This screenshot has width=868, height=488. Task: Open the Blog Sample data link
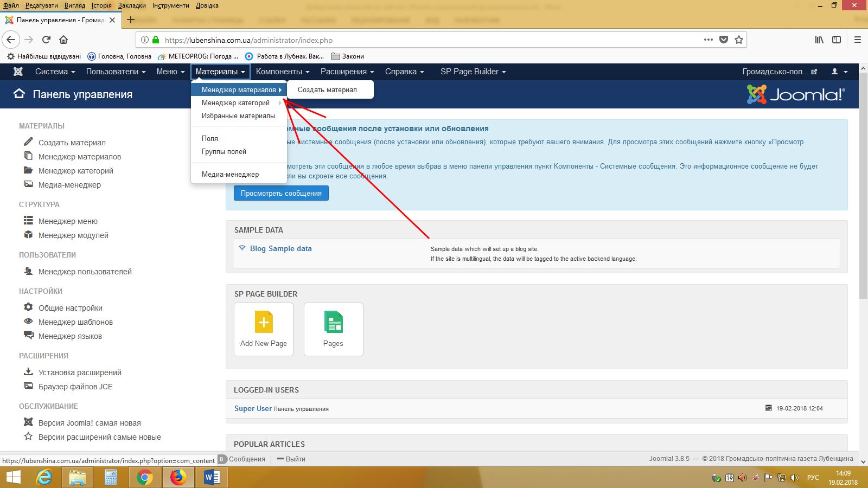281,248
